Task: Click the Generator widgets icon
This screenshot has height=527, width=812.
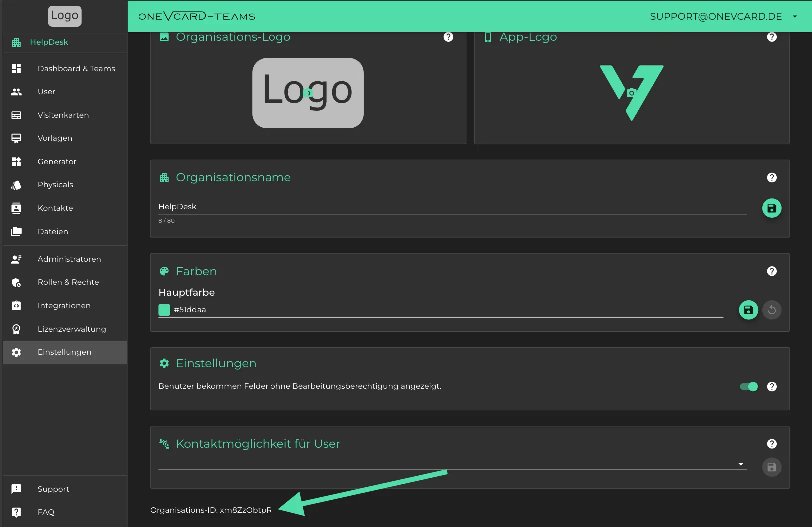Action: tap(16, 162)
